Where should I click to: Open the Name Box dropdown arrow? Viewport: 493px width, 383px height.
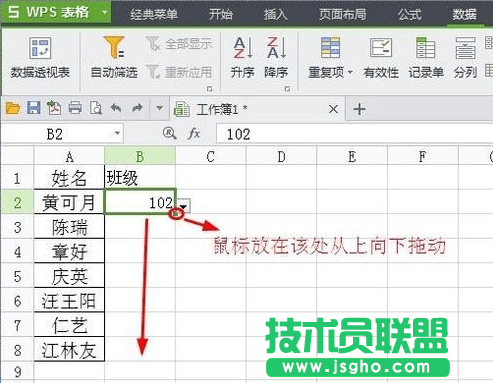117,134
